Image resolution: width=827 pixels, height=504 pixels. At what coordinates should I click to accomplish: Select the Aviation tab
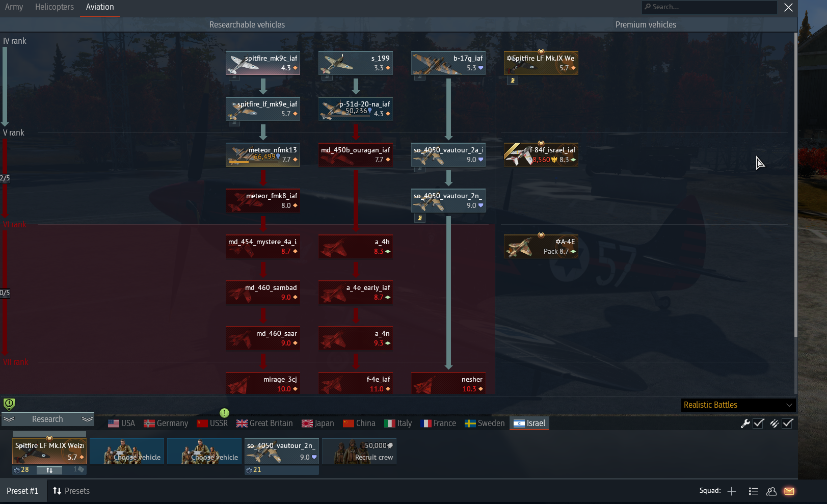[x=100, y=7]
